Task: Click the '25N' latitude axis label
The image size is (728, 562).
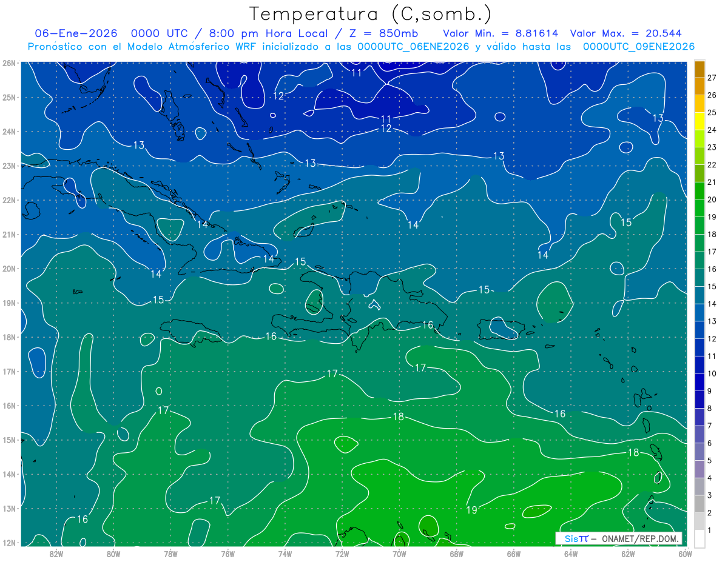Action: coord(8,97)
